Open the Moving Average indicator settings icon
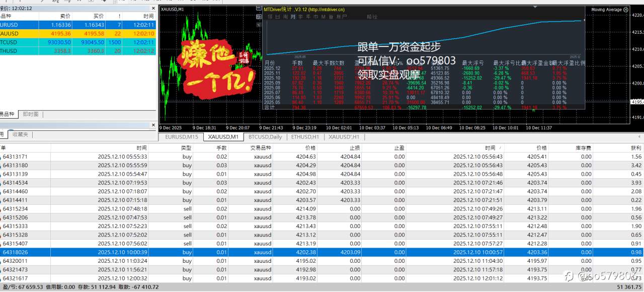The height and width of the screenshot is (292, 644). [625, 10]
